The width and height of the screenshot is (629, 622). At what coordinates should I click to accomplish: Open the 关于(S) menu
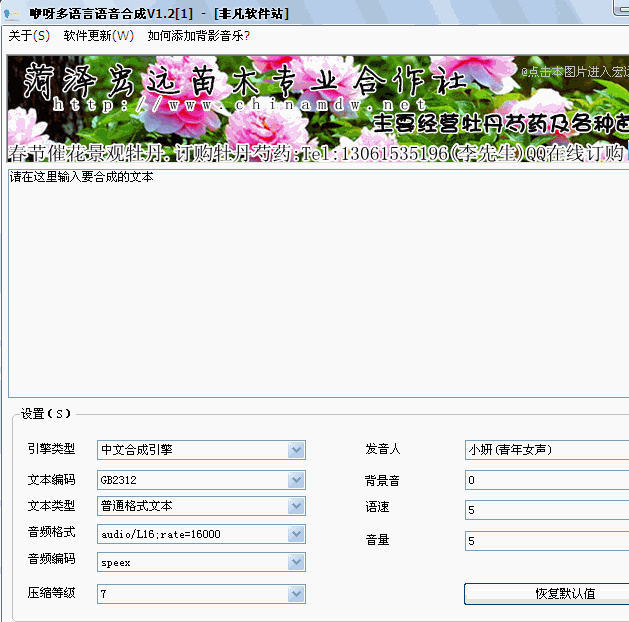(x=29, y=36)
